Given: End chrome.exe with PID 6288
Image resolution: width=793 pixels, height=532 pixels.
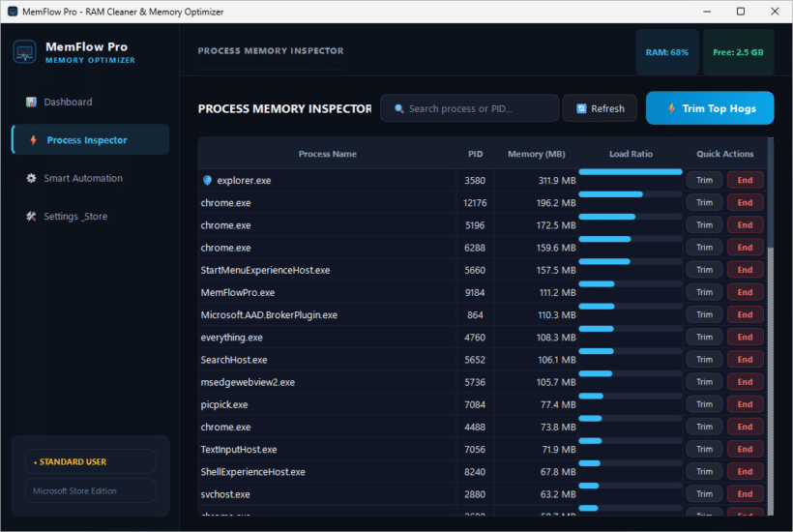Looking at the screenshot, I should (x=745, y=248).
